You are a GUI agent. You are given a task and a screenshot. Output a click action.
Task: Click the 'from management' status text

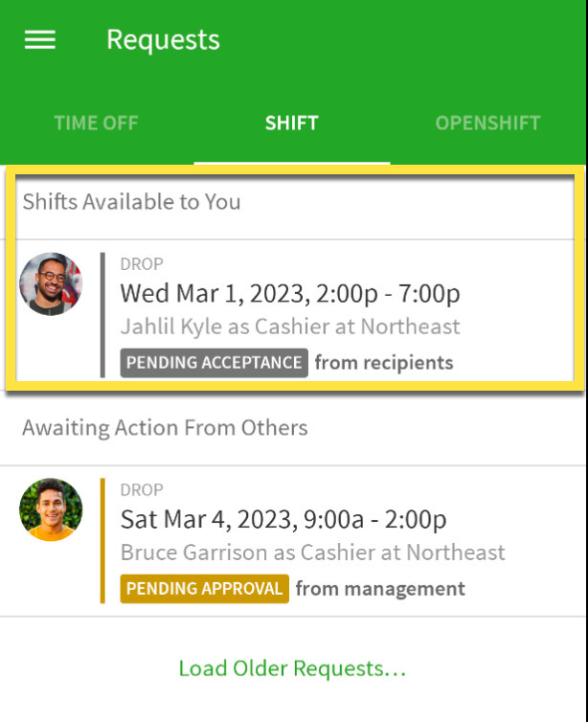click(380, 589)
